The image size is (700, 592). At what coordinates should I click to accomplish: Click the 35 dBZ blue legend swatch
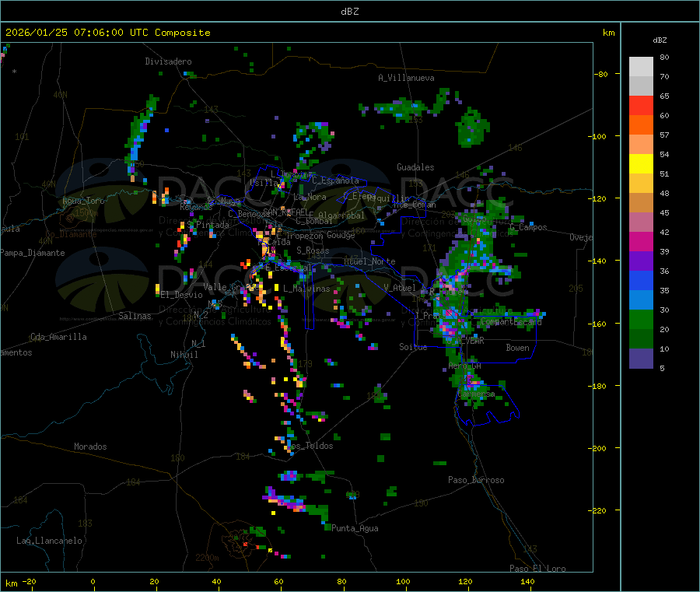(x=641, y=280)
